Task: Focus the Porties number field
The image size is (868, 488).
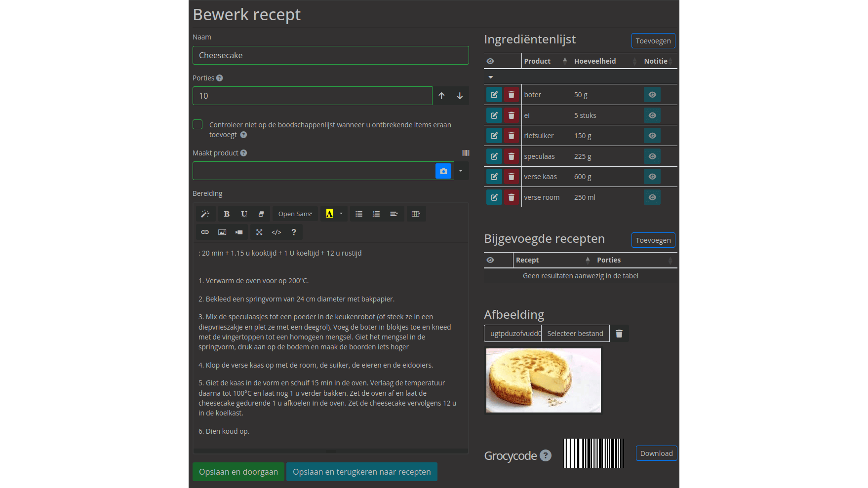Action: tap(313, 96)
